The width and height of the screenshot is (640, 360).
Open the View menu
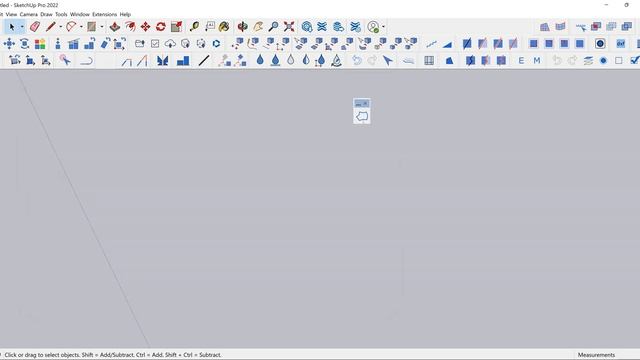pyautogui.click(x=11, y=14)
